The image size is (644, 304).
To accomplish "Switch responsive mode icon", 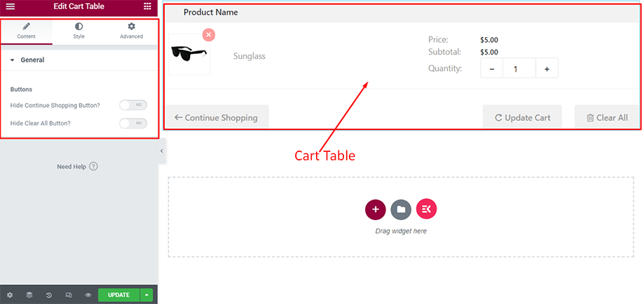I will [69, 295].
